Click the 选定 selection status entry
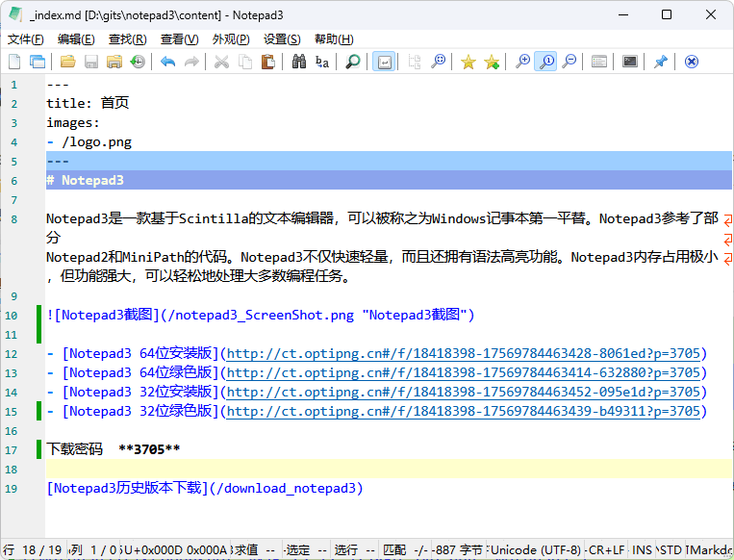Image resolution: width=734 pixels, height=560 pixels. click(306, 549)
